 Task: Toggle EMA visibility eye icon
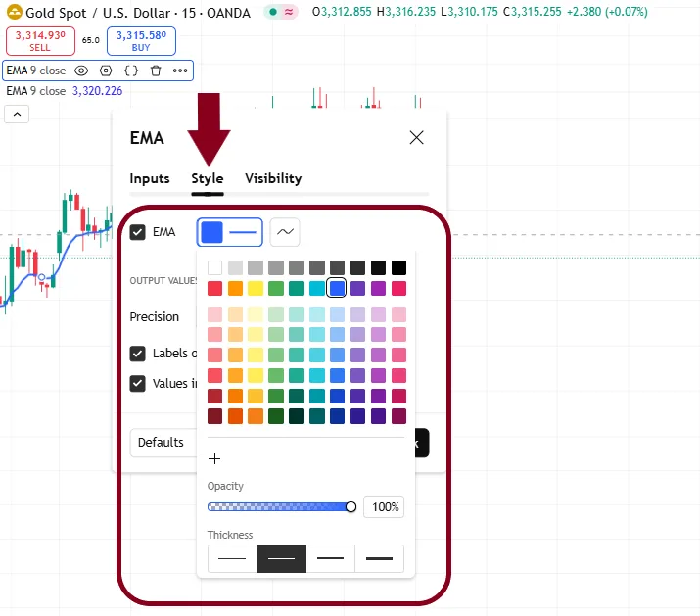pyautogui.click(x=82, y=71)
